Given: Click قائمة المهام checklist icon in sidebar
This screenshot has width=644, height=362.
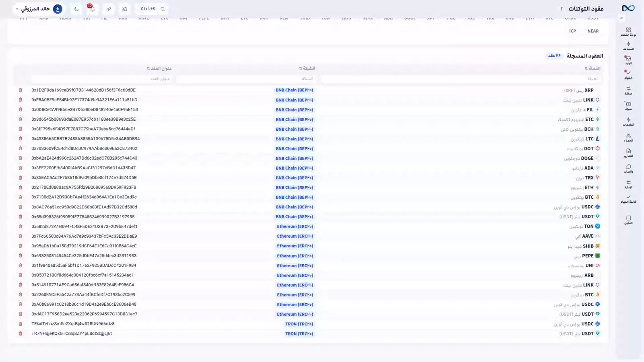Looking at the screenshot, I should tap(628, 197).
